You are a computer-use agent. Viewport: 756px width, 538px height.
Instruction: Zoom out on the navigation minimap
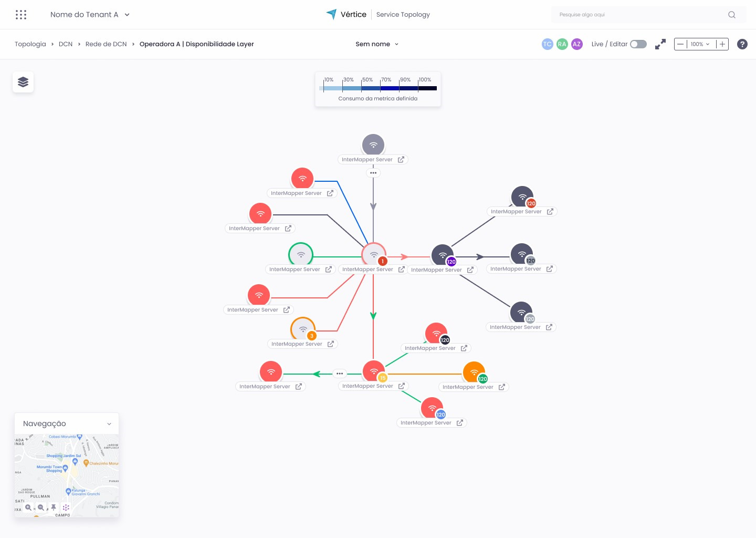[41, 508]
